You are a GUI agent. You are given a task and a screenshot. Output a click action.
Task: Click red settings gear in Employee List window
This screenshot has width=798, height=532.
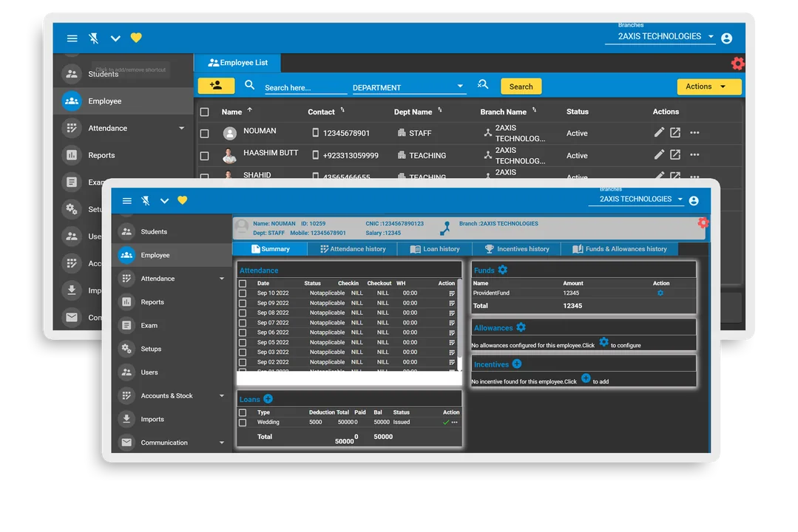pyautogui.click(x=737, y=64)
